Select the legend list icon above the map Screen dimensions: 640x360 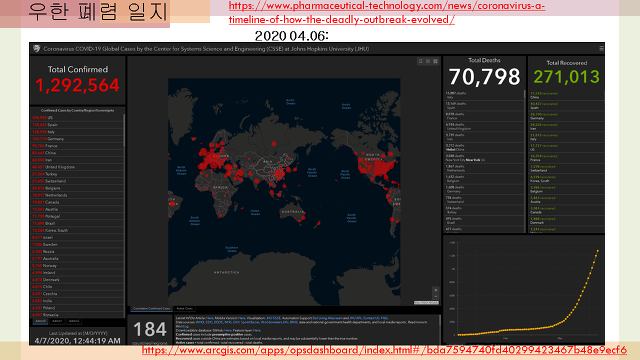[x=428, y=61]
